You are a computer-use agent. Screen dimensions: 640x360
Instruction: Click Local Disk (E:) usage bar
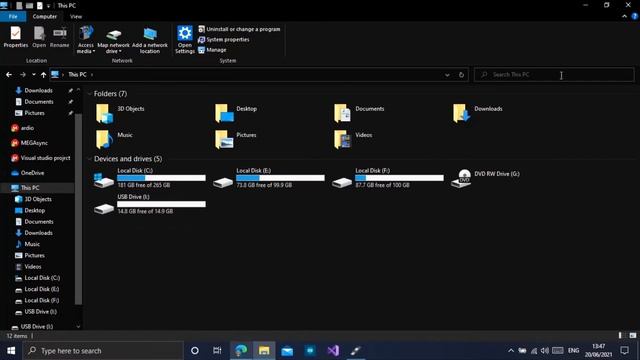click(280, 178)
